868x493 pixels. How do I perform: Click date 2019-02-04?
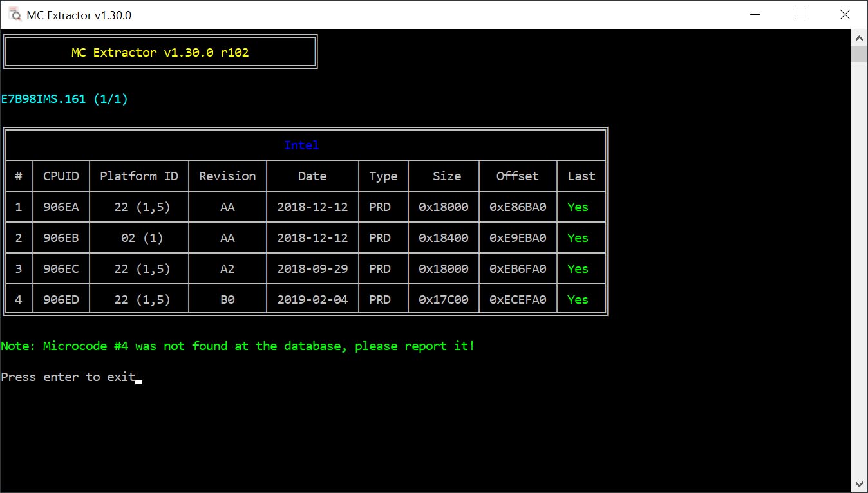pos(312,299)
